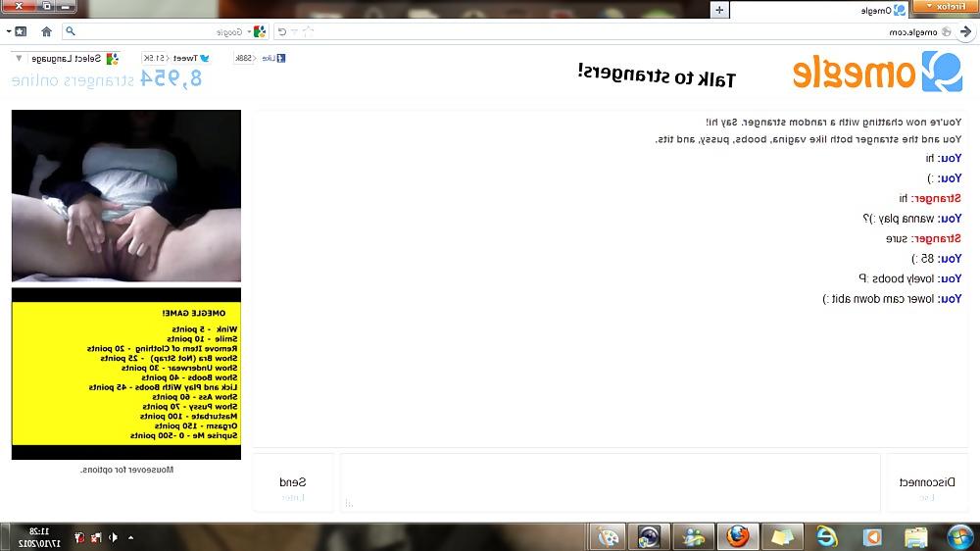This screenshot has width=980, height=551.
Task: Open Windows Live Messenger taskbar icon
Action: pos(693,536)
